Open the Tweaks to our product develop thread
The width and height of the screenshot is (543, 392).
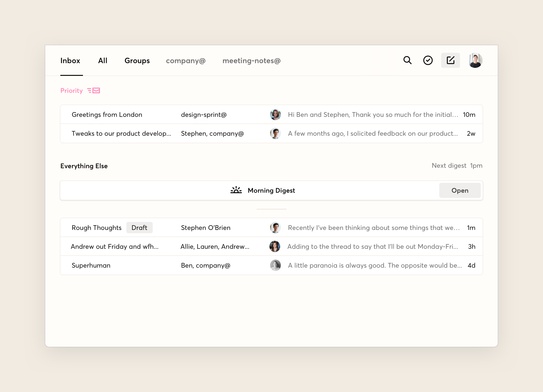121,133
